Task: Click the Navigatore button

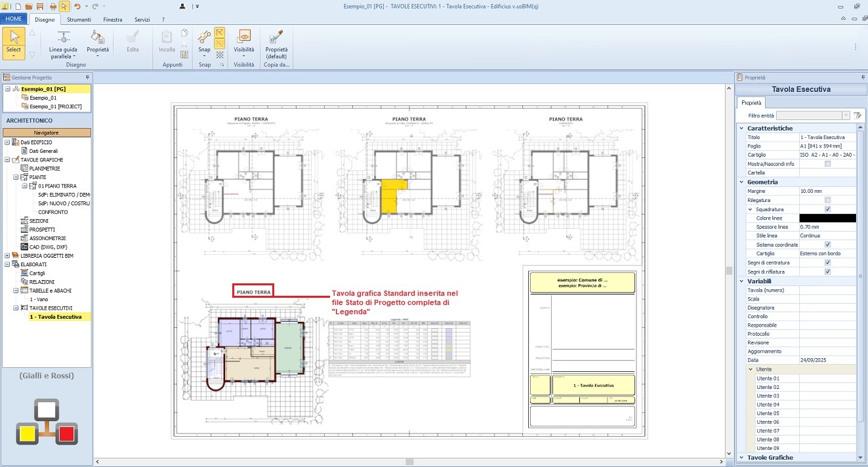Action: (x=47, y=132)
